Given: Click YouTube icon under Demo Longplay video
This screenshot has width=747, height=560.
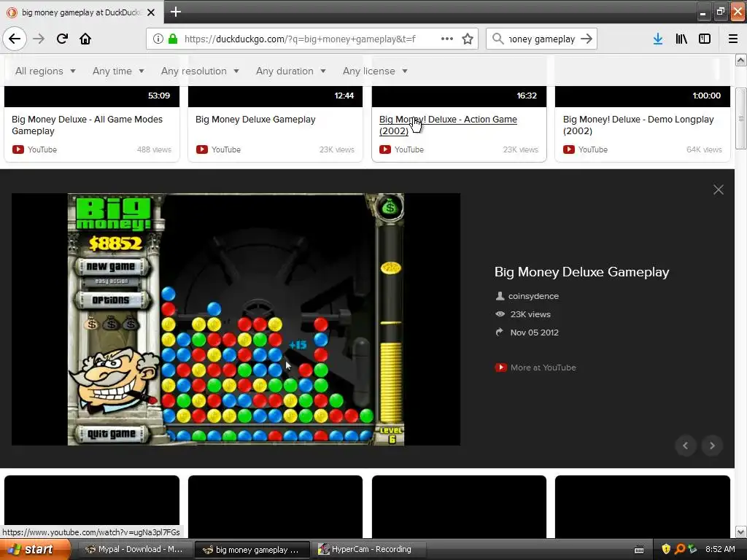Looking at the screenshot, I should (x=569, y=149).
